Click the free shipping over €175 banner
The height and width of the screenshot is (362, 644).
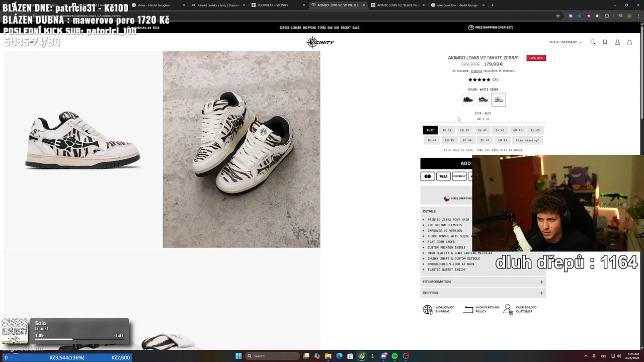click(x=491, y=28)
